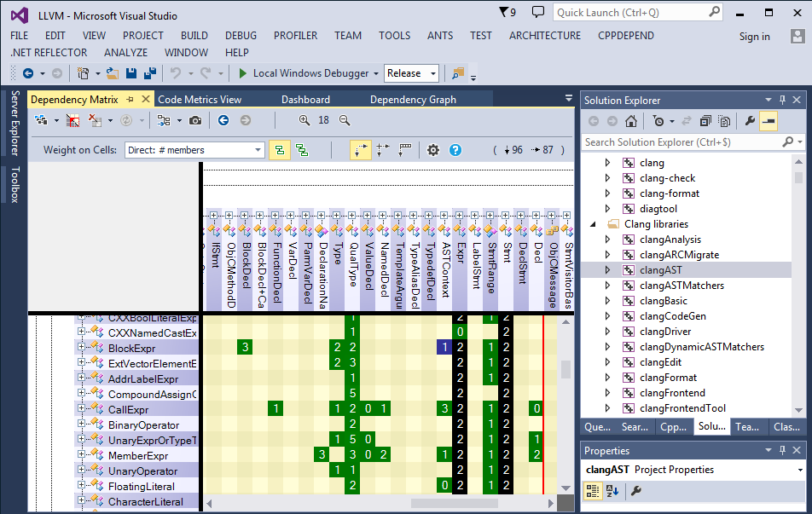Click the Navigate Backward arrow in main toolbar
The width and height of the screenshot is (812, 514).
(28, 73)
